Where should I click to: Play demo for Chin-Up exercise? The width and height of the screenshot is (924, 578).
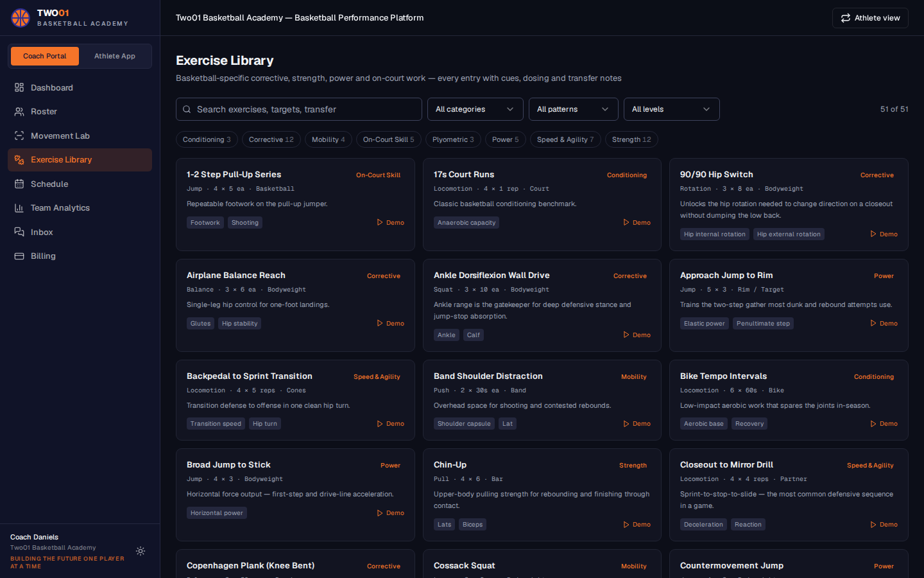click(637, 524)
